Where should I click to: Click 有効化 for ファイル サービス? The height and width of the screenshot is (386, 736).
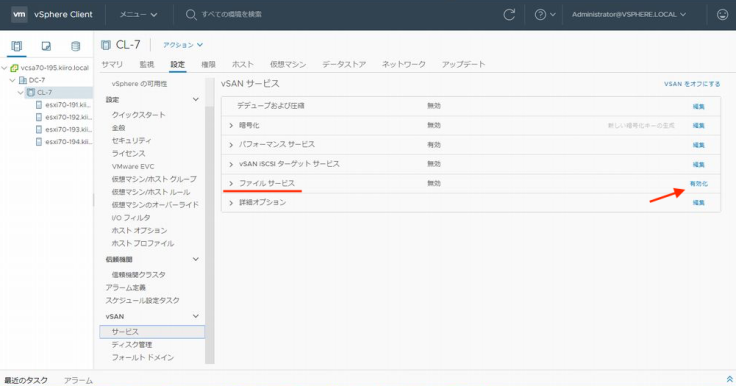698,184
